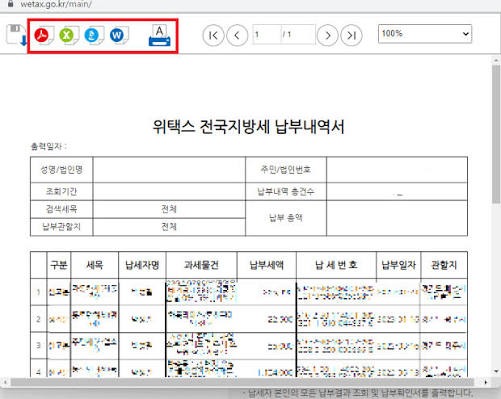Click the 관할지 column header

point(444,265)
